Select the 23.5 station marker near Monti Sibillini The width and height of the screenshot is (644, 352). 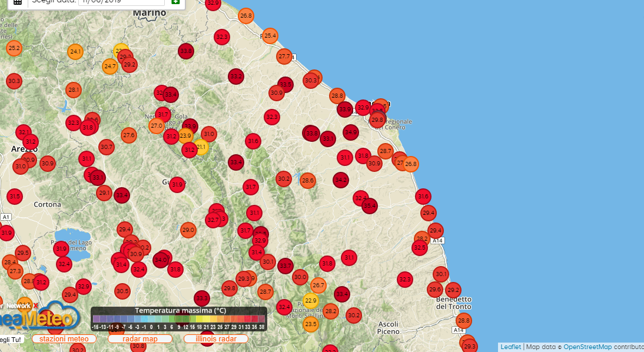point(310,324)
